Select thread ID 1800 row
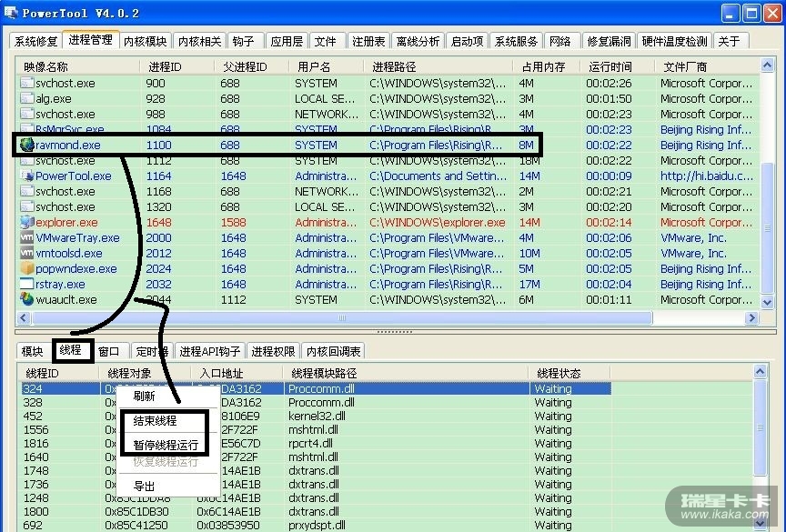This screenshot has width=786, height=532. tap(317, 511)
